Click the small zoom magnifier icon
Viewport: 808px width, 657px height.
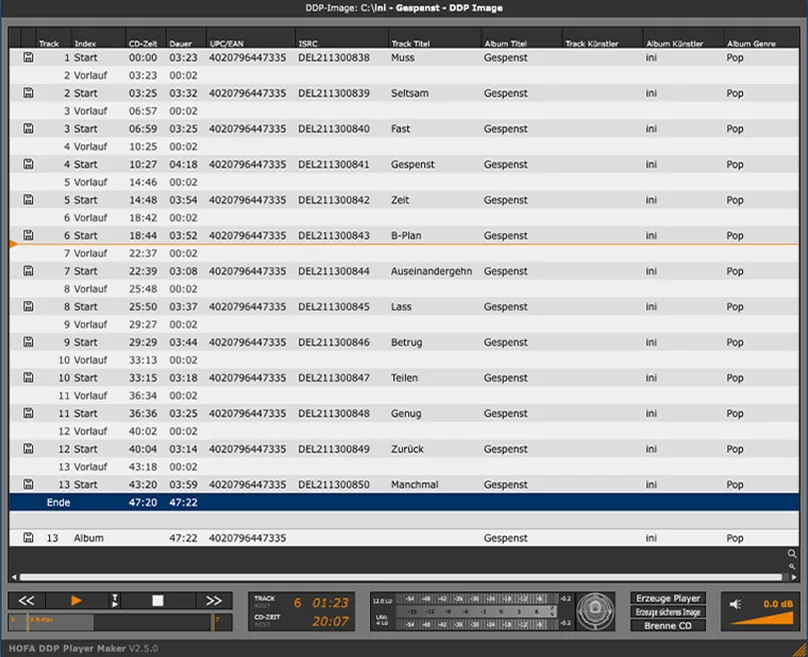(792, 566)
